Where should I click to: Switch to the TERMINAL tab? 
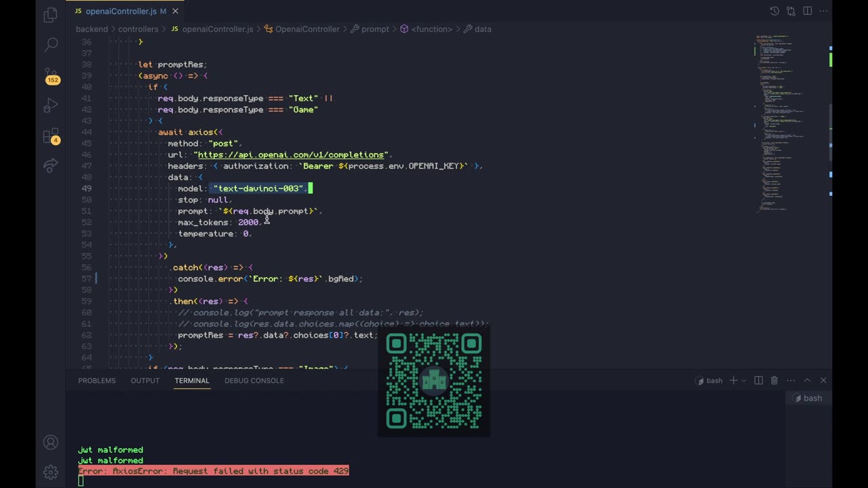[192, 380]
